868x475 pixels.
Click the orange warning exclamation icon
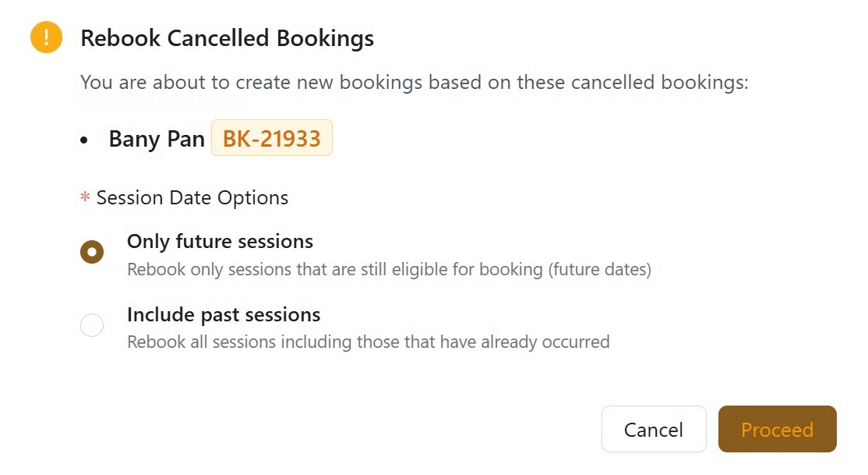click(x=46, y=37)
